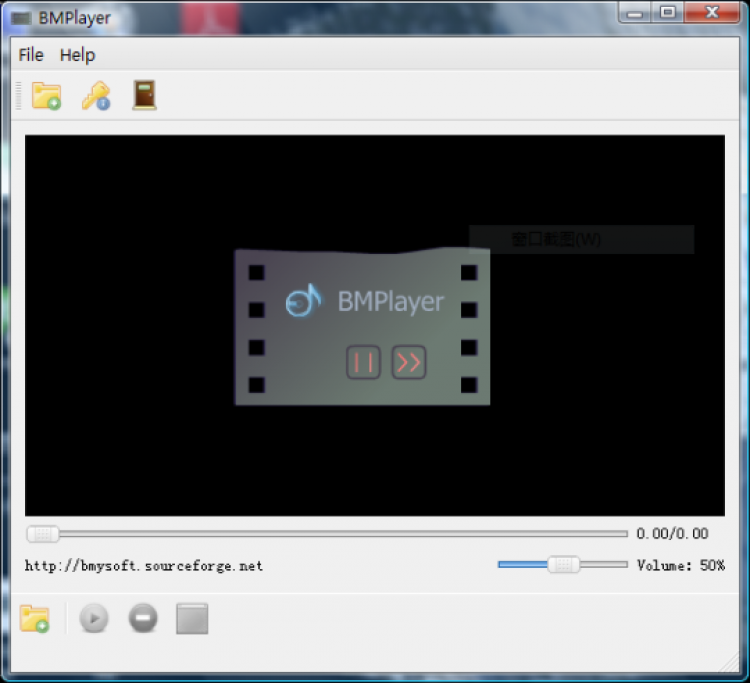Viewport: 750px width, 683px height.
Task: Click the seek bar track
Action: click(327, 534)
